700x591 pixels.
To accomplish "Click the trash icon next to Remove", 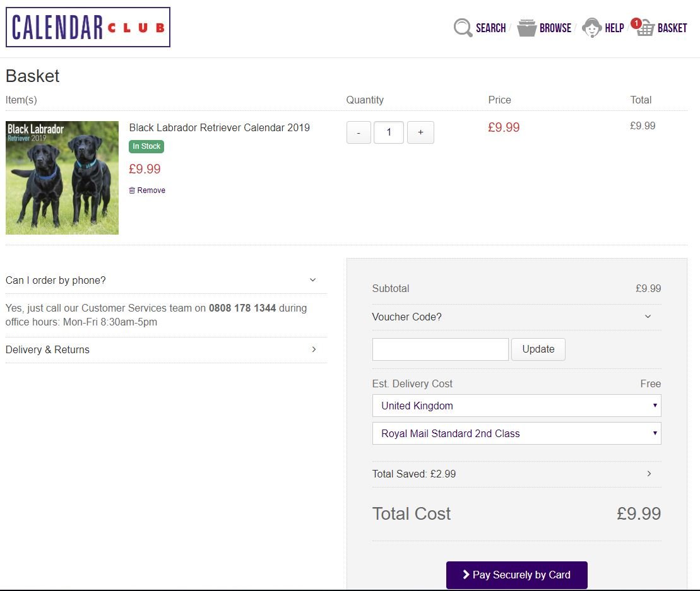I will pos(132,190).
